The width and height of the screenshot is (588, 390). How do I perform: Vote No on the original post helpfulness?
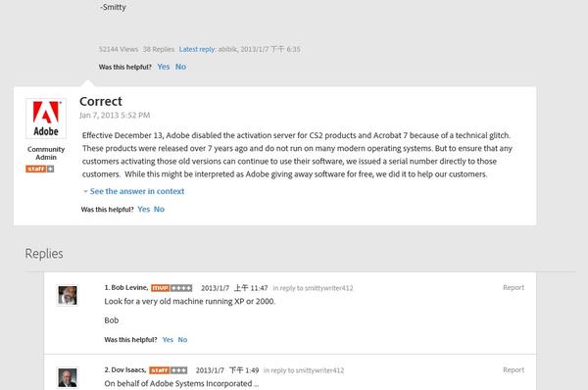tap(180, 67)
